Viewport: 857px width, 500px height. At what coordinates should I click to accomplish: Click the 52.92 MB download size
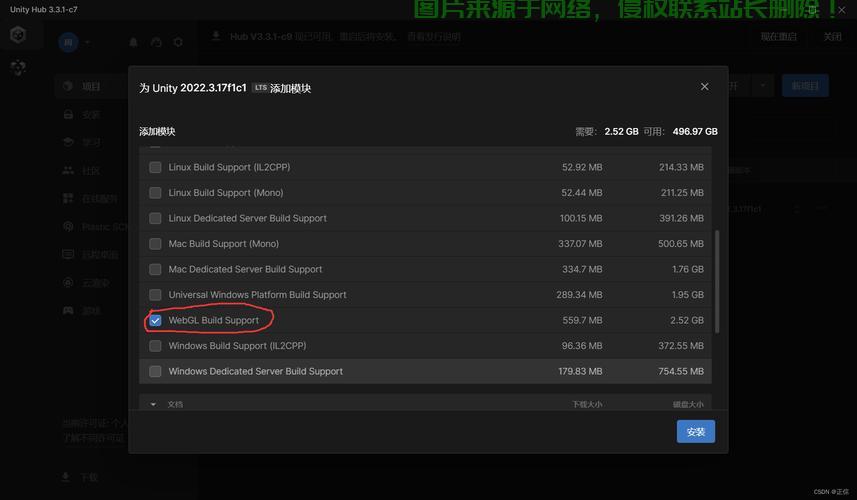tap(582, 167)
